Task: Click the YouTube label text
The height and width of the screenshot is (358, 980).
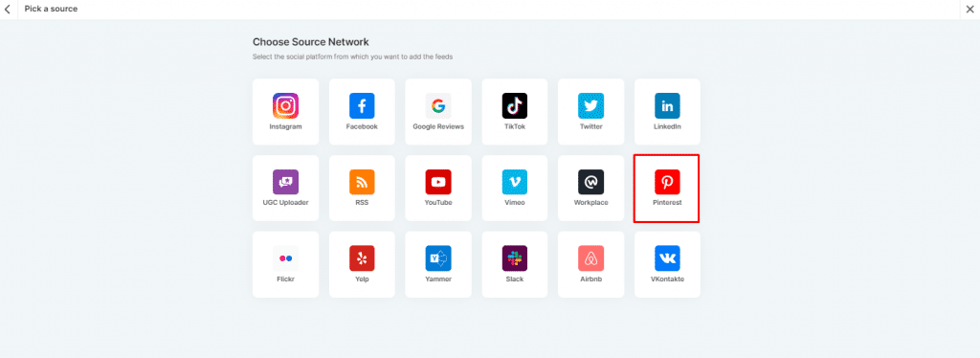Action: pyautogui.click(x=438, y=202)
